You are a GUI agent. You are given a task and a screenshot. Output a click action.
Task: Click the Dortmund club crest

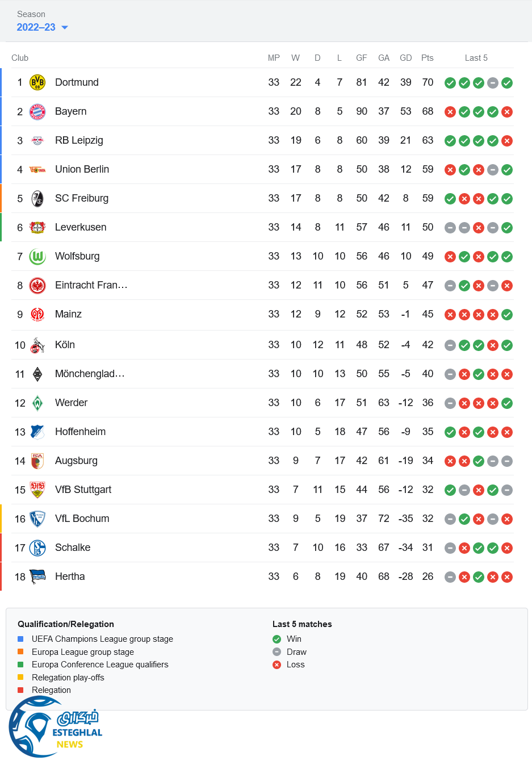click(37, 82)
